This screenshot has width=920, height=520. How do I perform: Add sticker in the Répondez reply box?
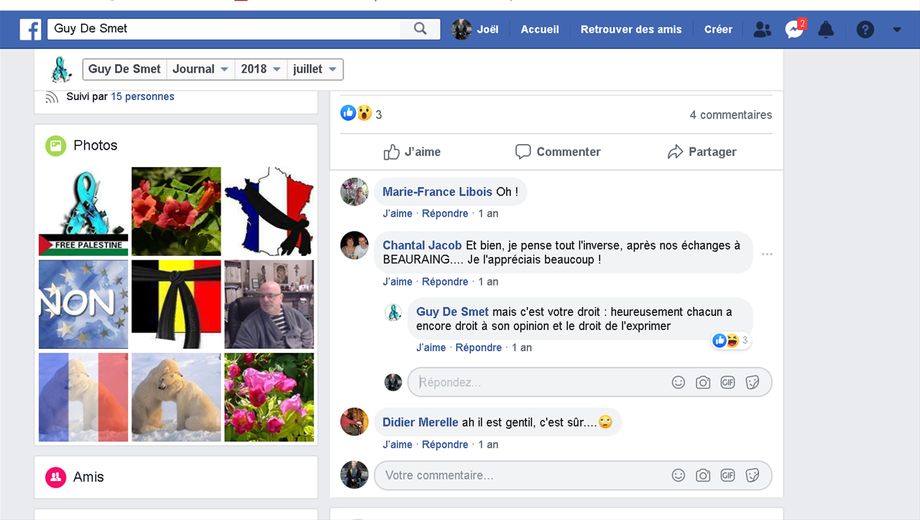pos(752,383)
